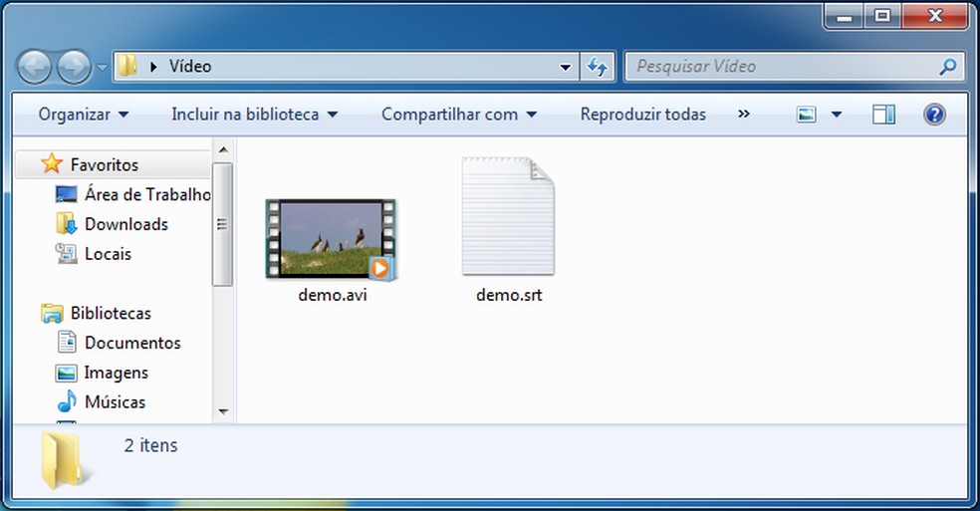Maximize the Vídeo Explorer window
Viewport: 980px width, 511px height.
tap(882, 16)
